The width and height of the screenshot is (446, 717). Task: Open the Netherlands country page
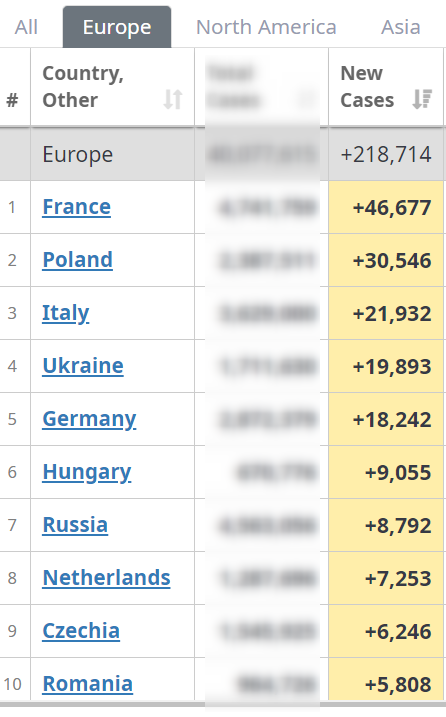[107, 578]
